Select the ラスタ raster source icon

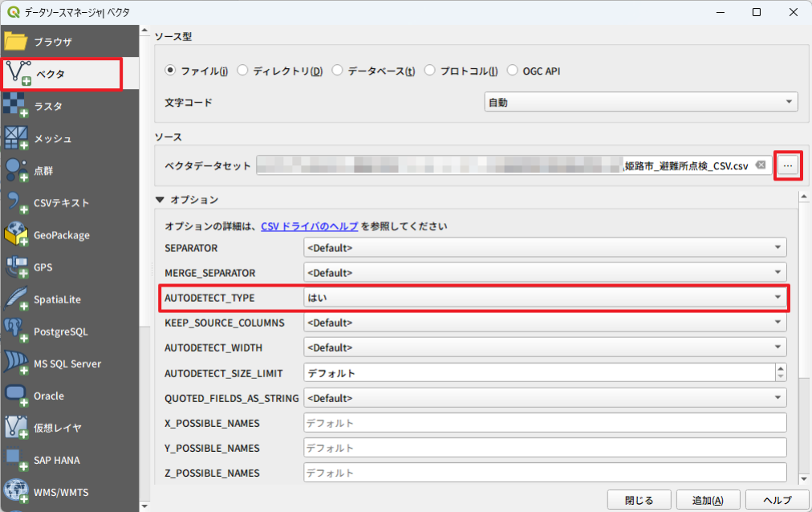[16, 106]
